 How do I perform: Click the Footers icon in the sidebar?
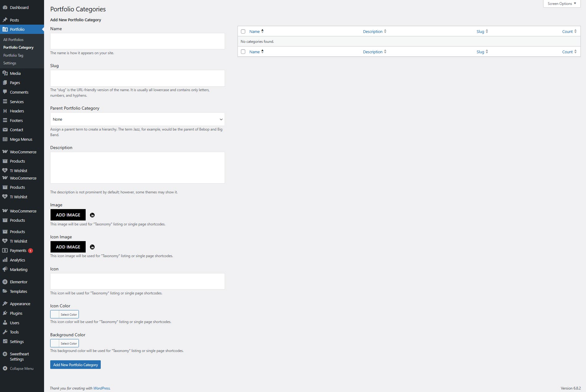5,120
